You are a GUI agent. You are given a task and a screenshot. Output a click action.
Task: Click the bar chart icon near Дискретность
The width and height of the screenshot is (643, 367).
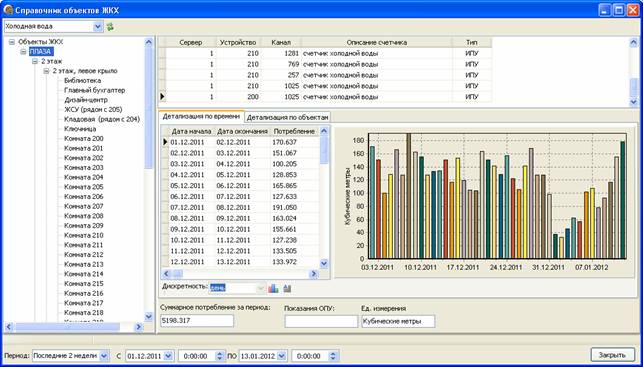(x=273, y=289)
